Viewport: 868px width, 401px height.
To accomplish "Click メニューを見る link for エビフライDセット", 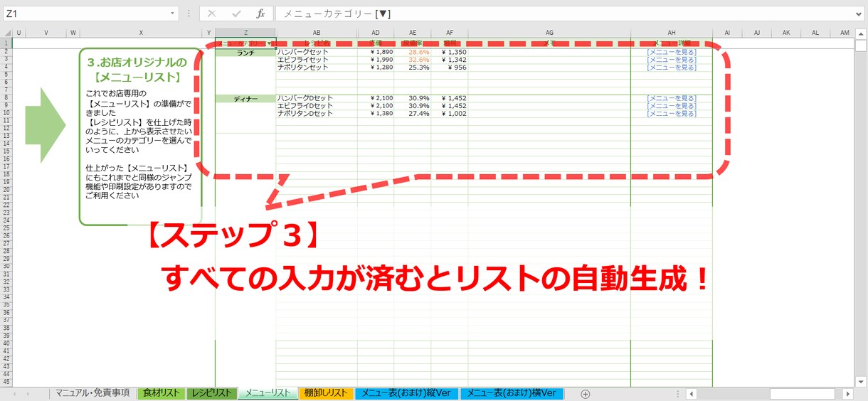I will [x=671, y=106].
